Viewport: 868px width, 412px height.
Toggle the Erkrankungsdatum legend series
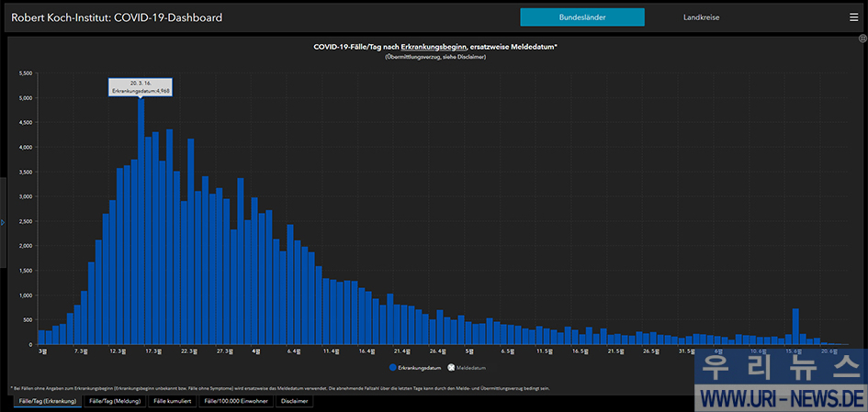[x=413, y=367]
